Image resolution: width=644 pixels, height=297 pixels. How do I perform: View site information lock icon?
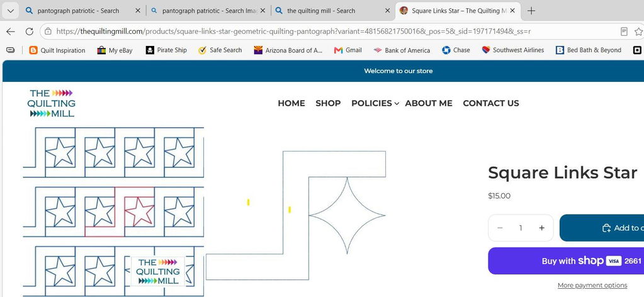click(x=48, y=31)
